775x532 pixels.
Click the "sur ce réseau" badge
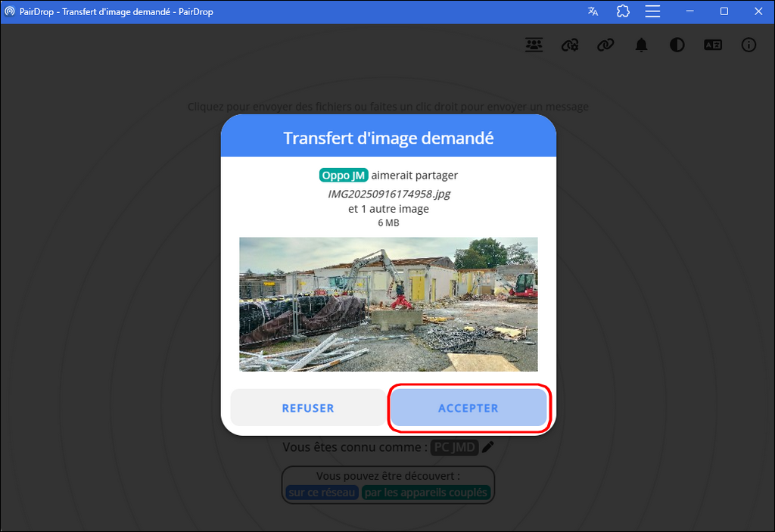322,493
